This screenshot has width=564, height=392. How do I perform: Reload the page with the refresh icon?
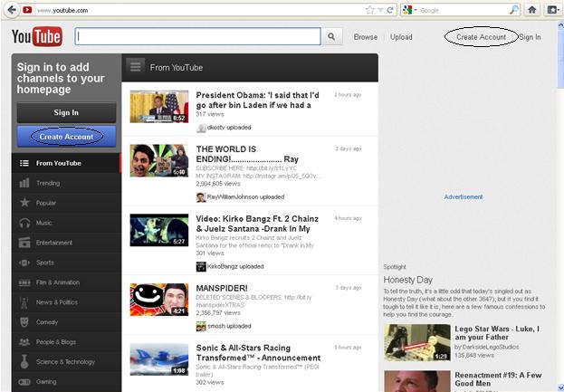(389, 10)
